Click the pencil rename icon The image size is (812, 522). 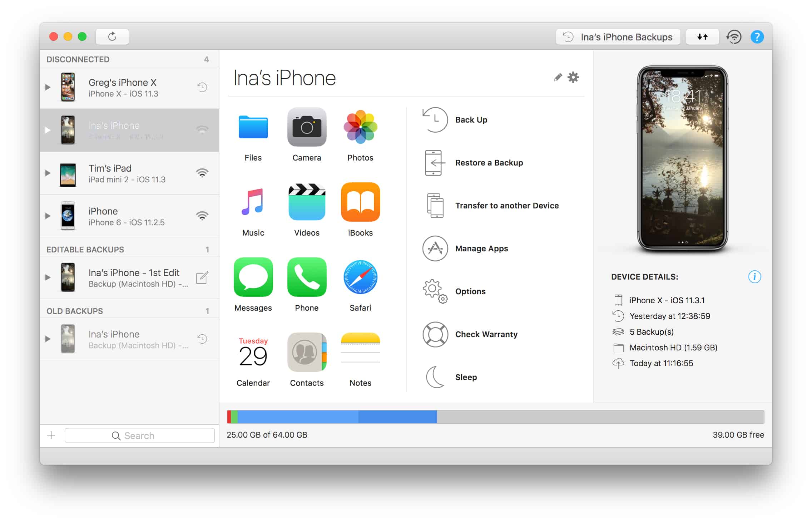[x=558, y=77]
